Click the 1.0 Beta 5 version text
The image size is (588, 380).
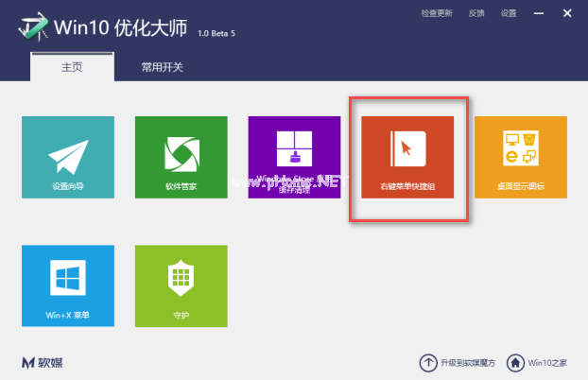216,33
